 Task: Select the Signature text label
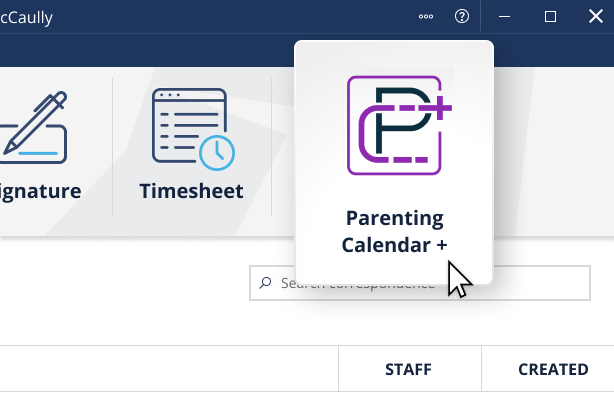[40, 191]
